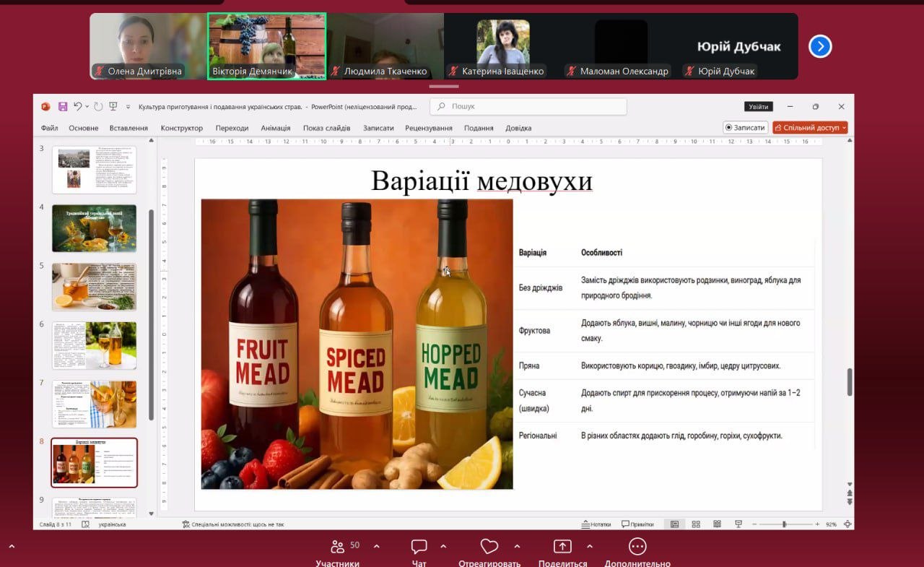Screen dimensions: 924x567
Task: Switch to Slide Sorter view
Action: point(696,524)
